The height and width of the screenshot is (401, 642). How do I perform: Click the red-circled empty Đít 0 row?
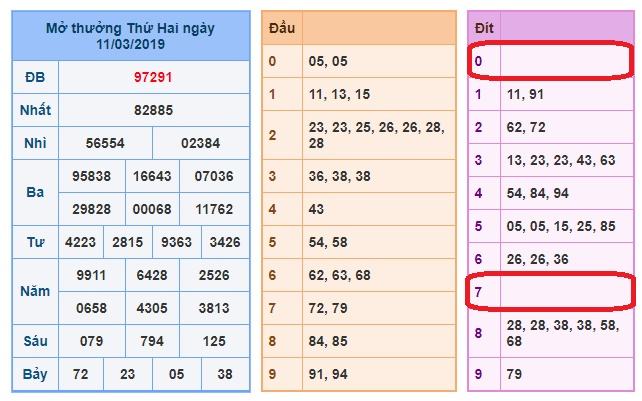(x=550, y=61)
